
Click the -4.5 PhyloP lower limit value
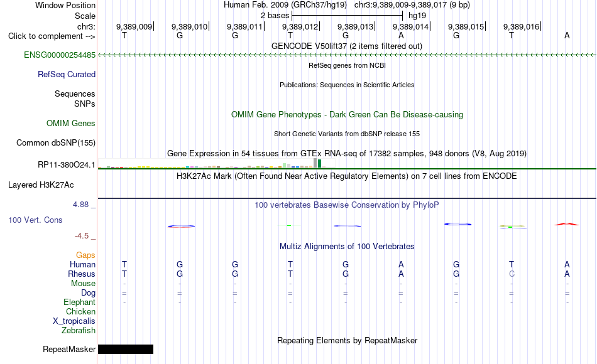[x=82, y=236]
